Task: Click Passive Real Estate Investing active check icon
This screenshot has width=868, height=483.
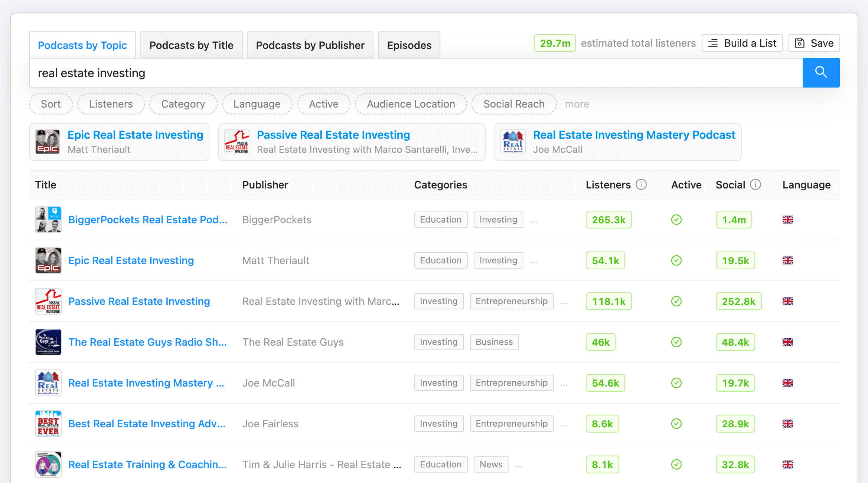Action: [676, 301]
